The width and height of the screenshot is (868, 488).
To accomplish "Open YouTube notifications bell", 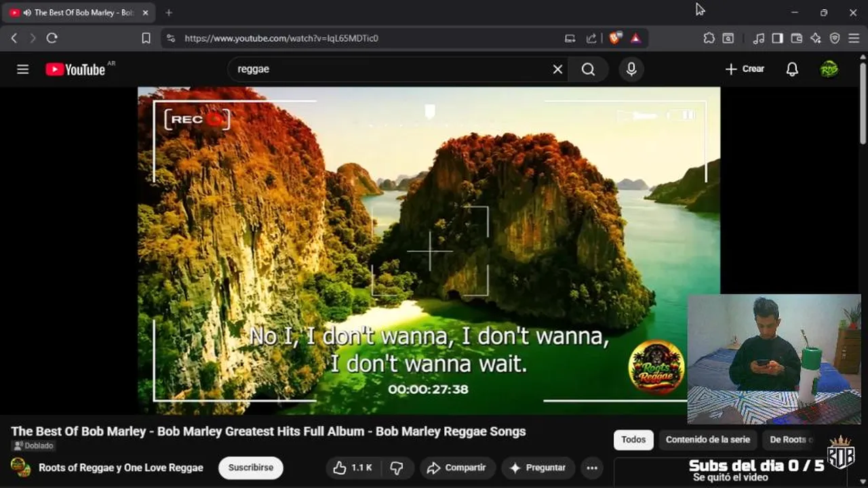I will point(792,69).
